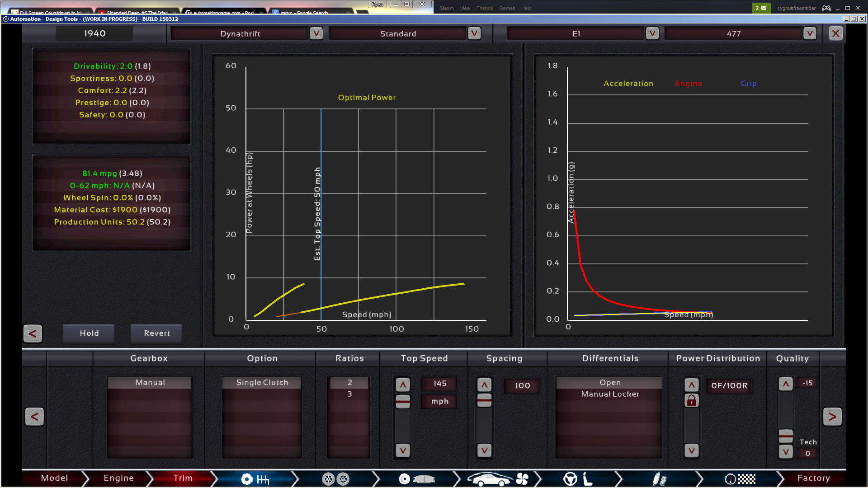Go to the previous settings page using the left arrow

point(34,417)
